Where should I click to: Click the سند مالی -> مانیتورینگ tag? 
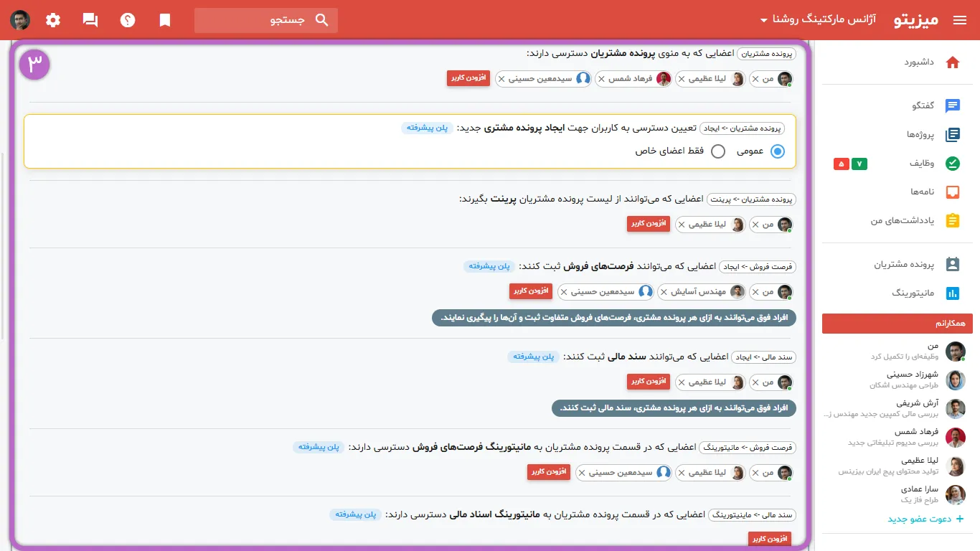tap(753, 514)
